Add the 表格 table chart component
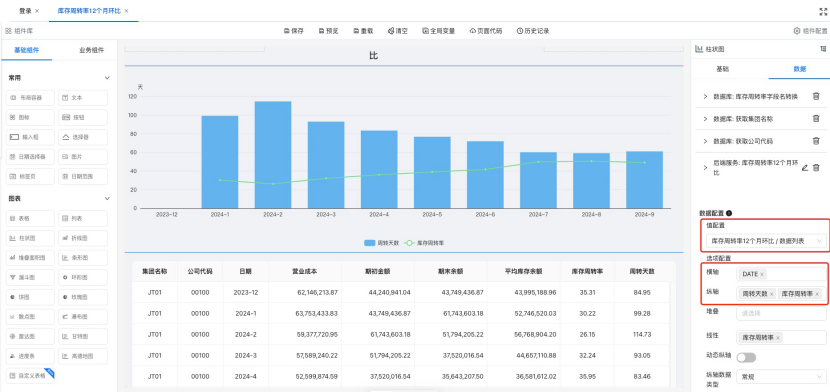Viewport: 830px width, 392px height. coord(30,218)
